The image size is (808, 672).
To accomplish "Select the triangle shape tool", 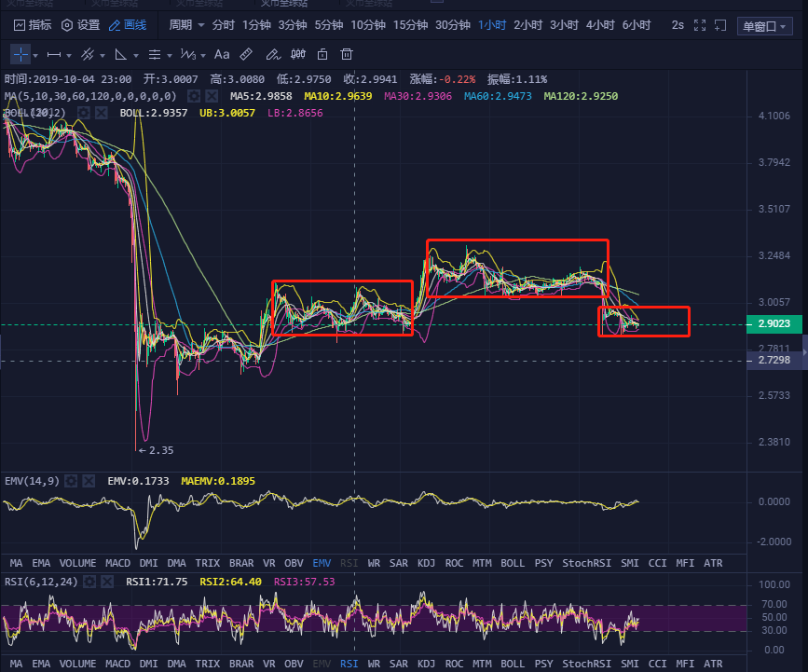I will click(120, 54).
